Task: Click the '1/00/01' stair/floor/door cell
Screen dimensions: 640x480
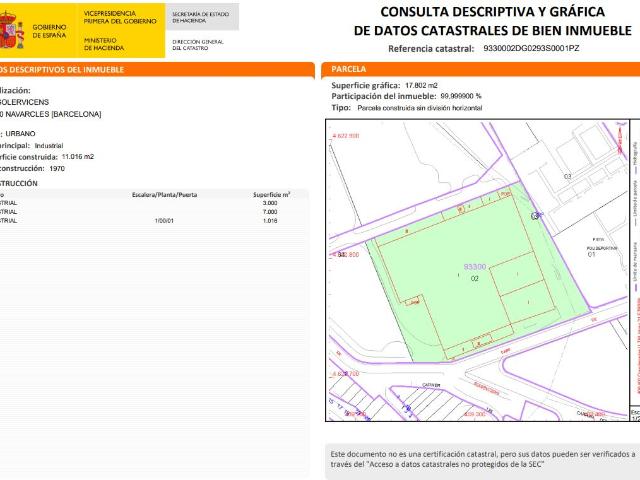Action: (164, 221)
